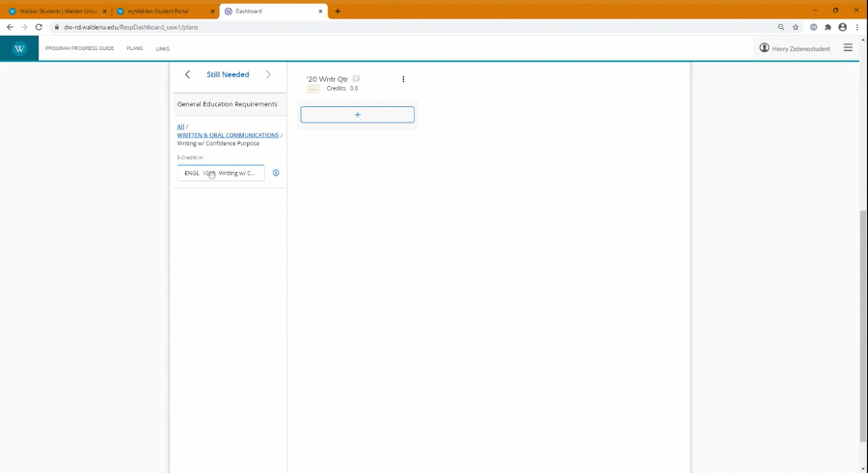Select the ENGL Writing w/ Confidence course card
Viewport: 868px width, 473px height.
click(221, 173)
